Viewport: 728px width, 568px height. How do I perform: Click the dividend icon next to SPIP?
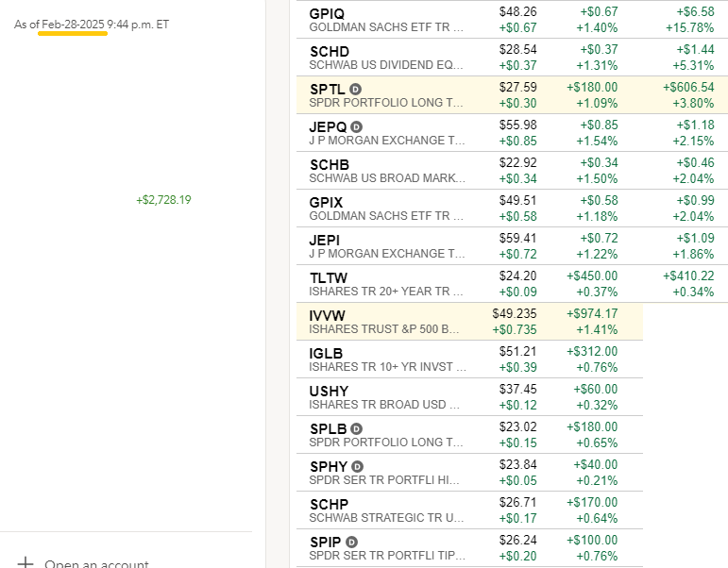(x=352, y=542)
